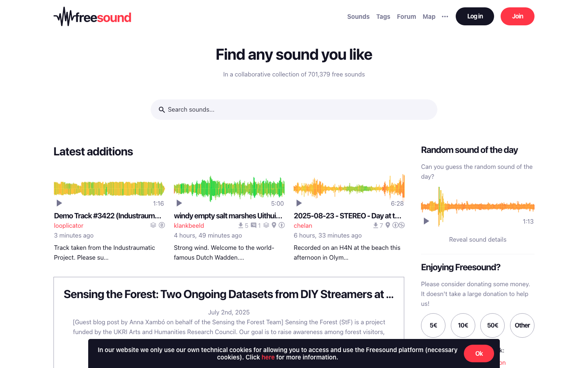Accept cookies with the Ok button

(x=479, y=354)
